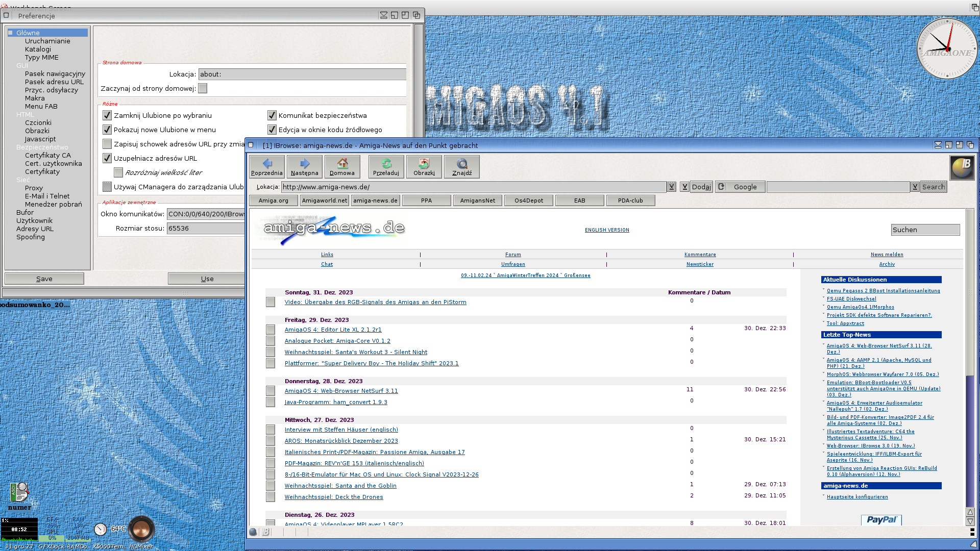The height and width of the screenshot is (551, 980).
Task: Open the Amigaworld.net bookmark button
Action: coord(325,201)
